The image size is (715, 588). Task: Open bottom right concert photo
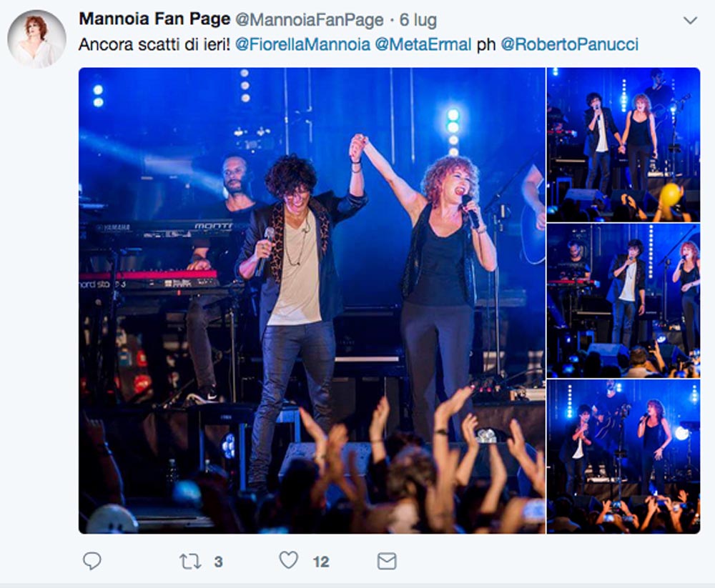coord(623,457)
